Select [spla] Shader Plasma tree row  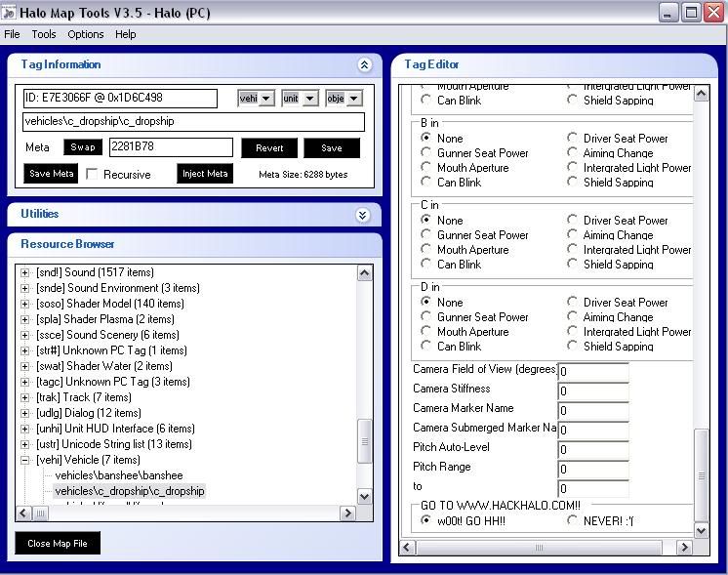click(105, 319)
